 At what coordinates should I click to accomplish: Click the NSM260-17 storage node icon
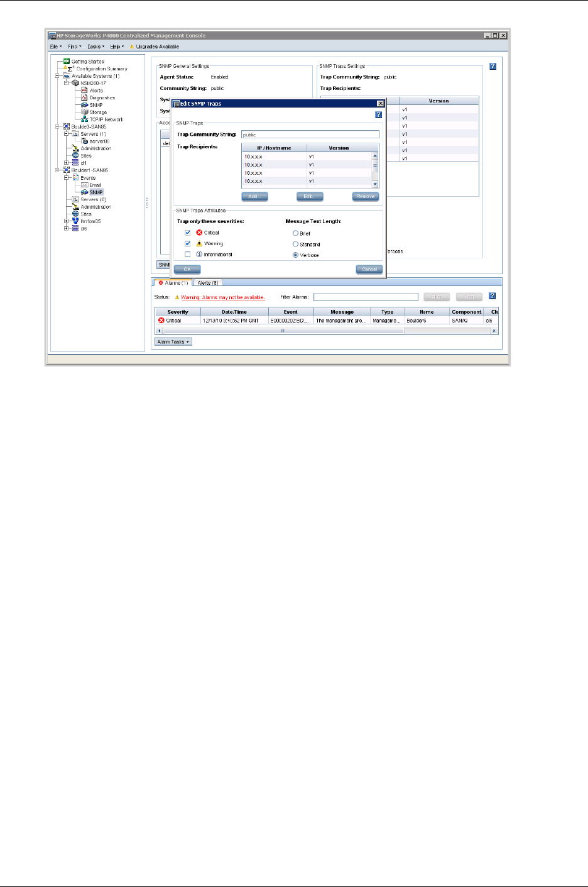pyautogui.click(x=75, y=83)
